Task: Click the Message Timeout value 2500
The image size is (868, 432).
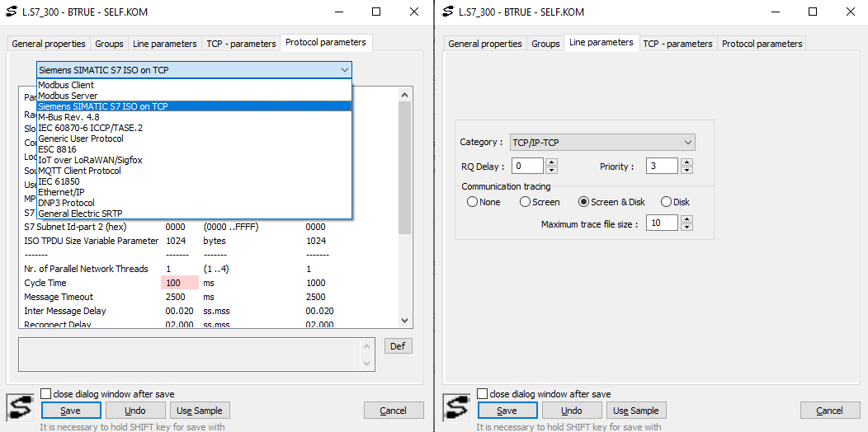Action: click(176, 297)
